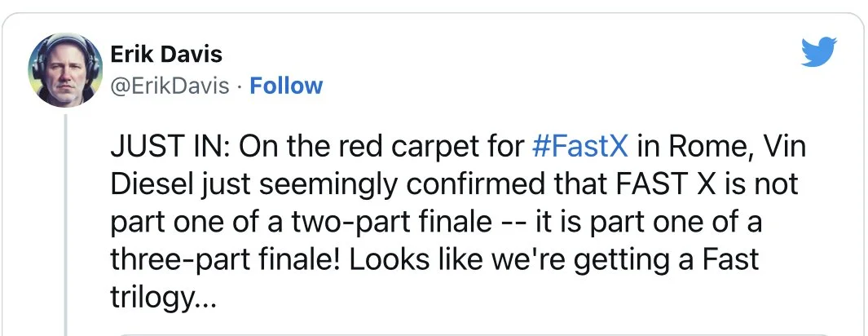Viewport: 868px width, 336px height.
Task: Click the Erik Davis display name
Action: (x=165, y=55)
